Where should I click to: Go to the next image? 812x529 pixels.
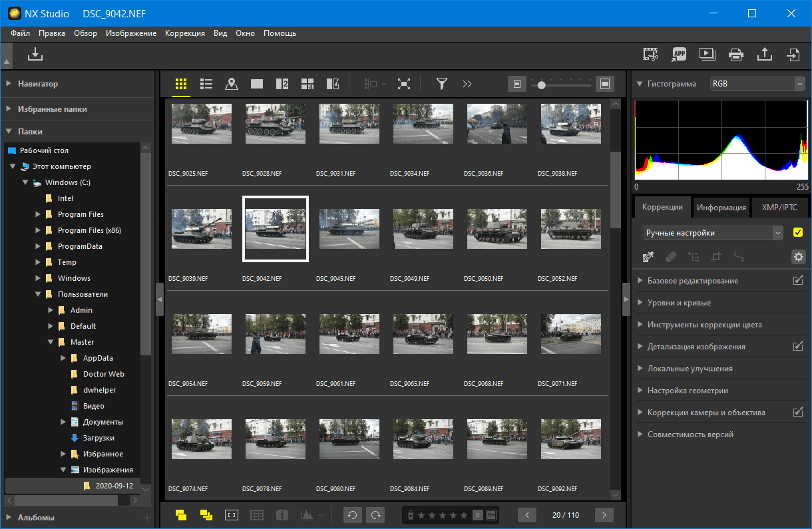(604, 514)
